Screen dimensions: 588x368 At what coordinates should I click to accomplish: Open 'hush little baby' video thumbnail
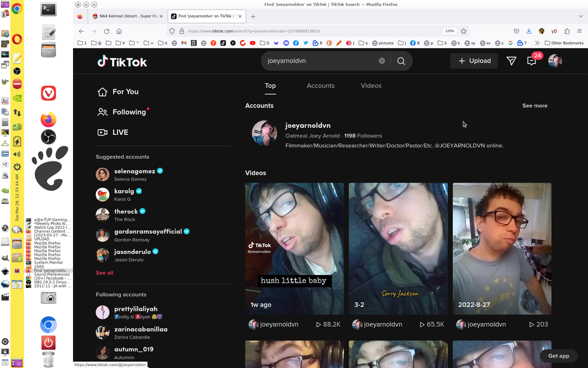point(294,248)
